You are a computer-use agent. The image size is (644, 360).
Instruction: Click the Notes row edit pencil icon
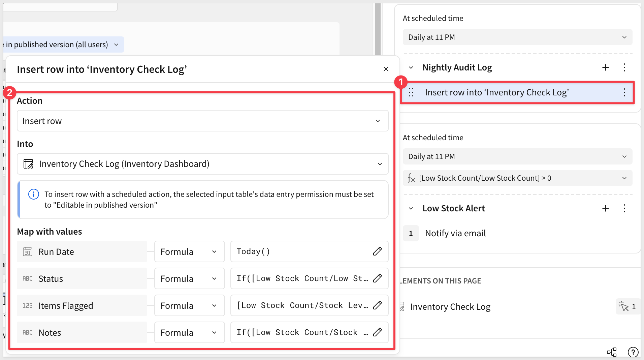[x=377, y=332]
